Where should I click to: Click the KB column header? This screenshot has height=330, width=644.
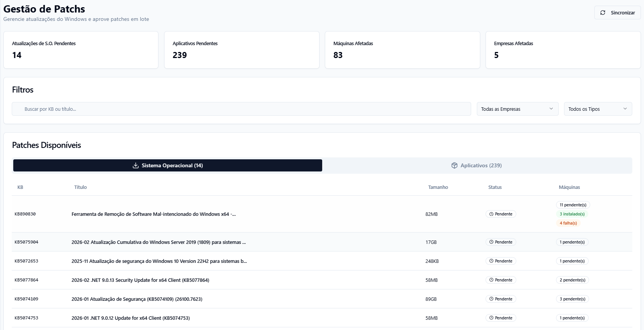pyautogui.click(x=20, y=187)
